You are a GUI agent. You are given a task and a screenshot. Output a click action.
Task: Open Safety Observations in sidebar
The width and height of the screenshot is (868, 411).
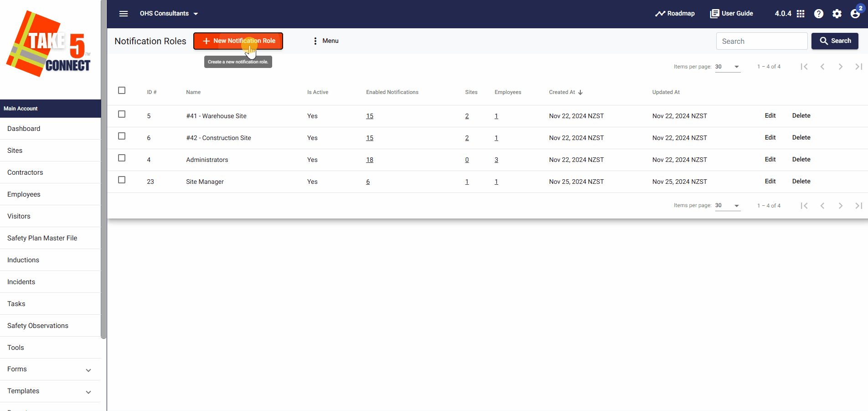point(50,326)
